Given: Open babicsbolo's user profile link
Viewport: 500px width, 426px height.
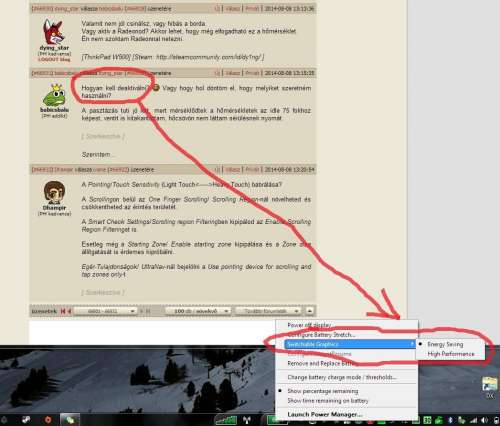Looking at the screenshot, I should pyautogui.click(x=54, y=110).
